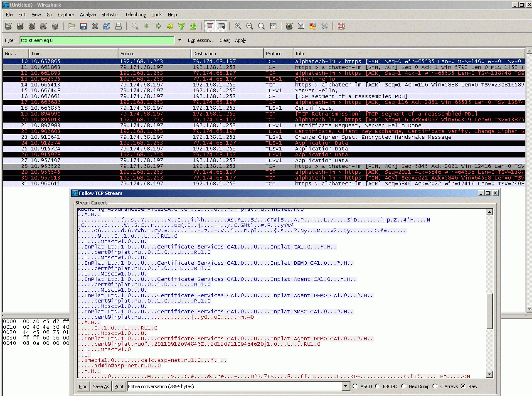532x396 pixels.
Task: Click Find in Follow TCP Stream
Action: click(x=83, y=386)
